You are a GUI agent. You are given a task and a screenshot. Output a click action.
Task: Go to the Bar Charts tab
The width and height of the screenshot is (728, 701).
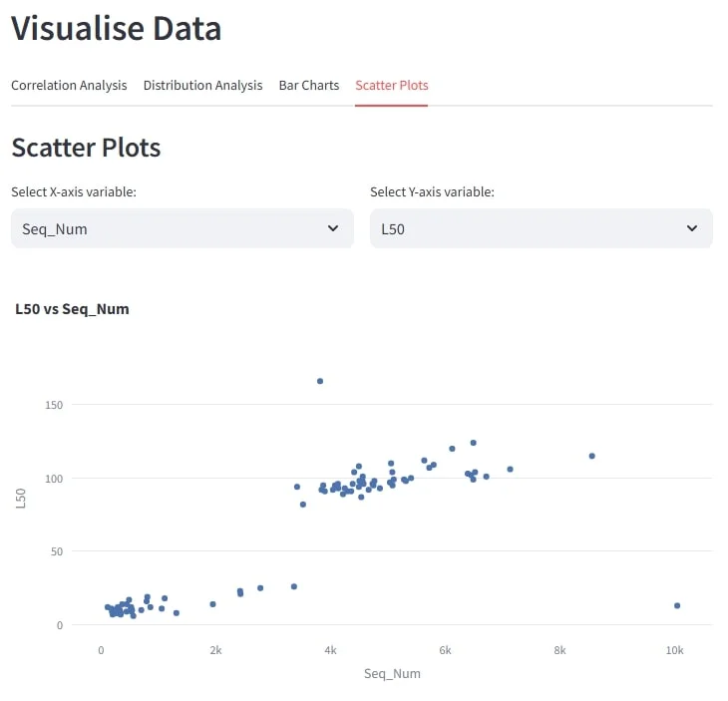click(309, 86)
